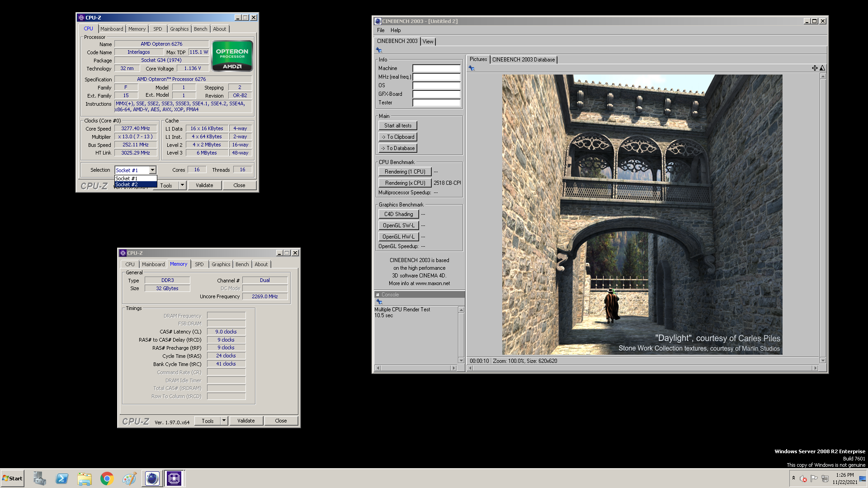Open Windows Explorer folder icon in taskbar
868x488 pixels.
coord(85,479)
